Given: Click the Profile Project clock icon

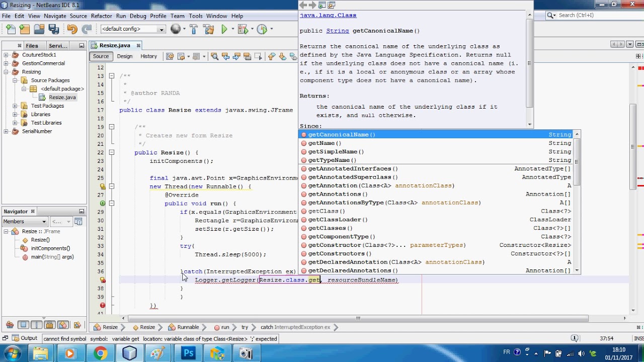Looking at the screenshot, I should pyautogui.click(x=262, y=29).
